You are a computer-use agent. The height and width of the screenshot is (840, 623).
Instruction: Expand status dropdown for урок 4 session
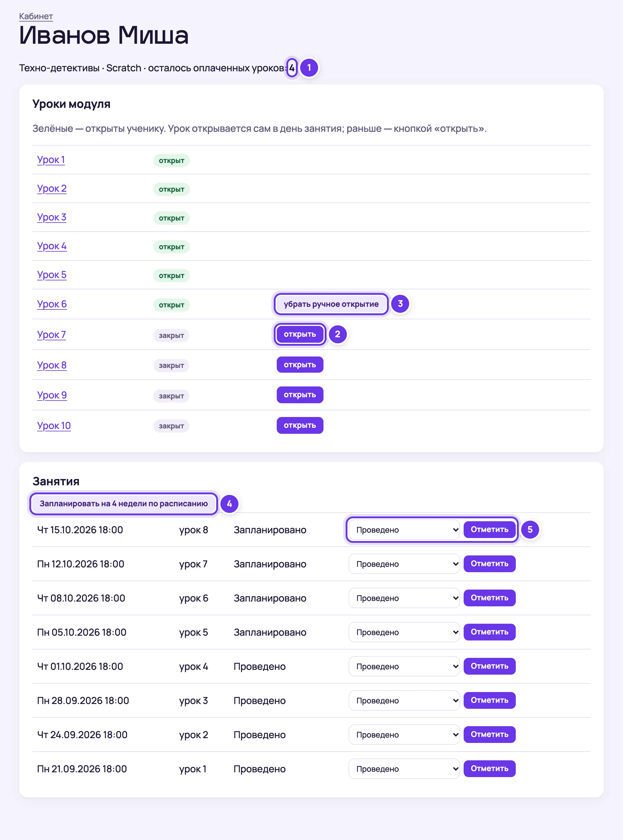pyautogui.click(x=404, y=666)
